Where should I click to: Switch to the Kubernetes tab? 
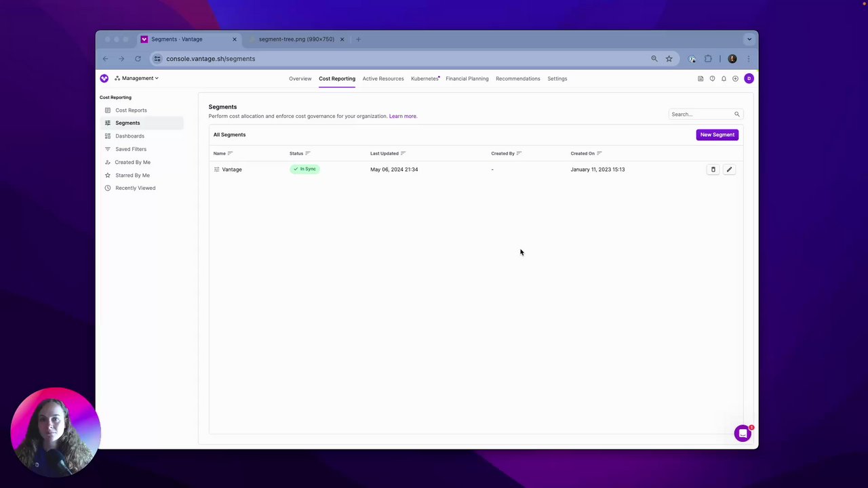coord(425,79)
